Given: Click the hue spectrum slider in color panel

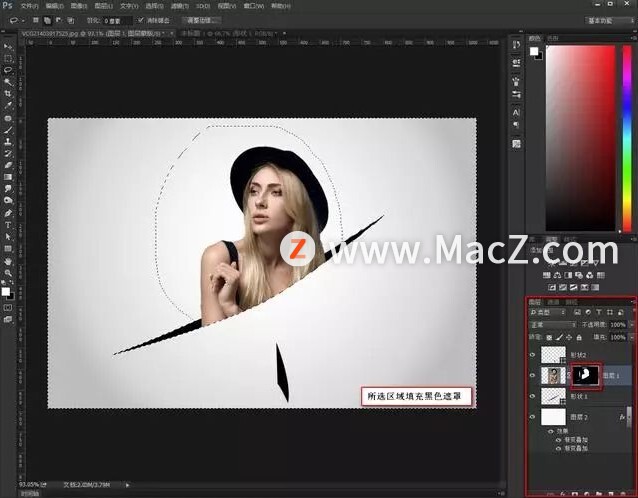Looking at the screenshot, I should (x=627, y=138).
